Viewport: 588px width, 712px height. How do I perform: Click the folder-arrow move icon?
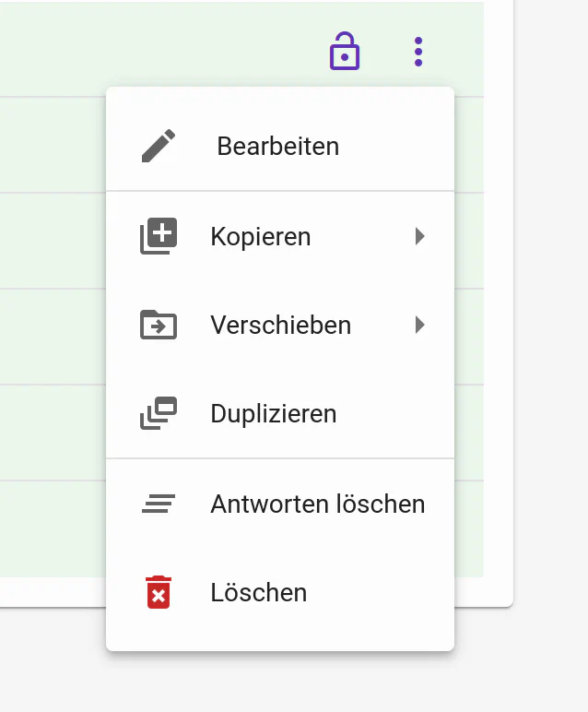pos(159,325)
